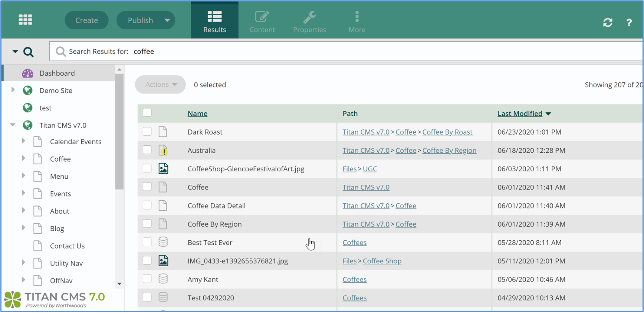
Task: Click the image icon for IMG_0433-e1392655376821.jpg
Action: (x=163, y=261)
